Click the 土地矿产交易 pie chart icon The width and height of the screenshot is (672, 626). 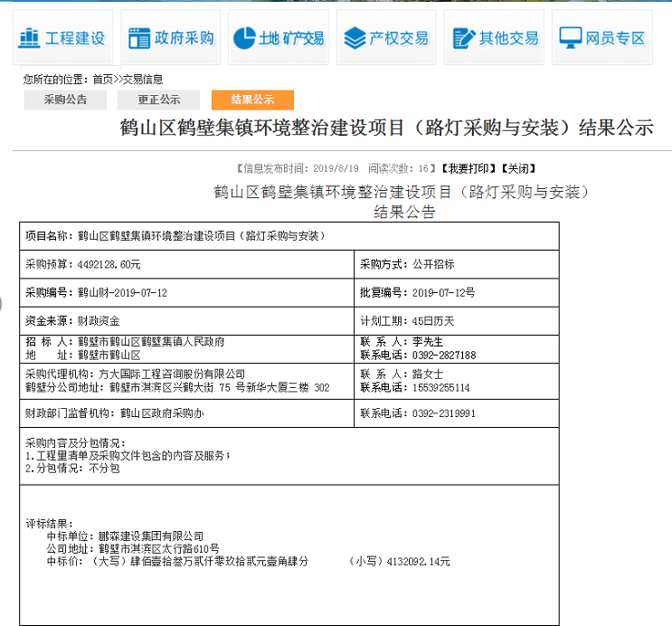[x=244, y=38]
